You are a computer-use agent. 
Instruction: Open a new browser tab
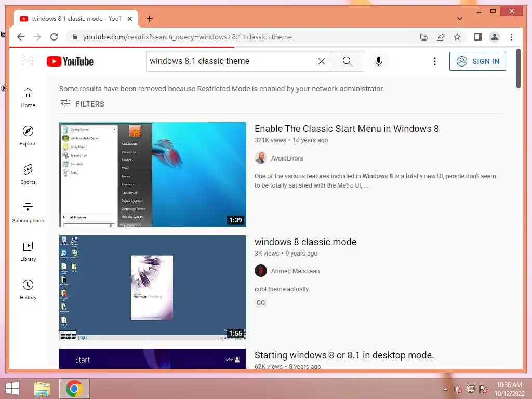click(x=150, y=19)
